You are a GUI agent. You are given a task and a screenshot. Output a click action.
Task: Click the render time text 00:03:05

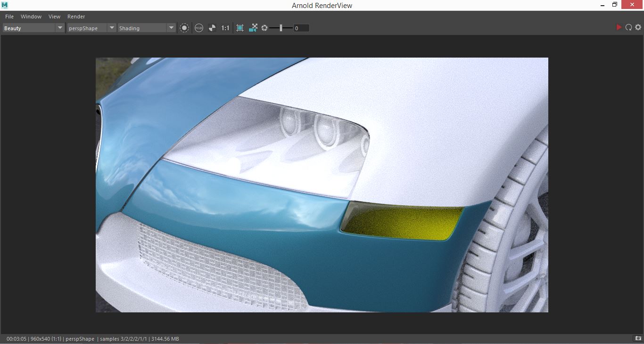(x=17, y=339)
